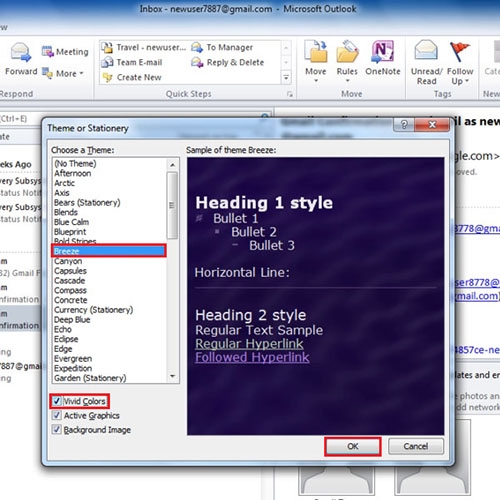Open the Move folder menu
The width and height of the screenshot is (500, 500).
click(x=316, y=62)
